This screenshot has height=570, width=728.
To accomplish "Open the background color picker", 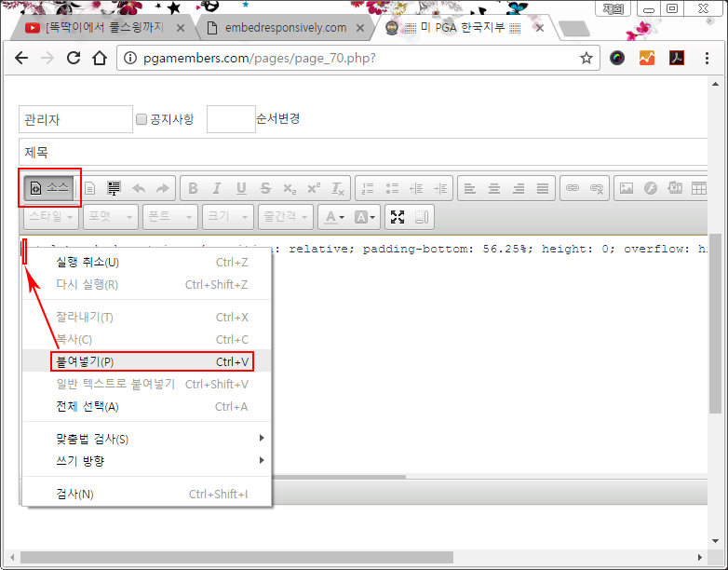I will click(364, 217).
